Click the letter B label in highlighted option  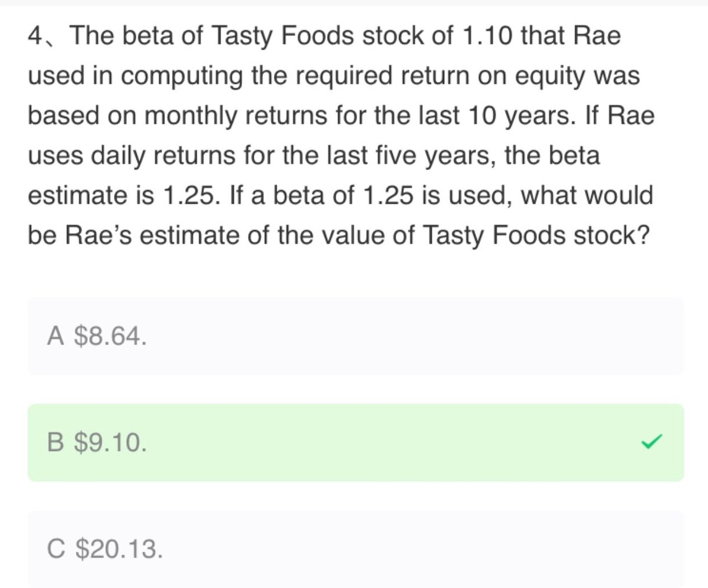pos(55,442)
